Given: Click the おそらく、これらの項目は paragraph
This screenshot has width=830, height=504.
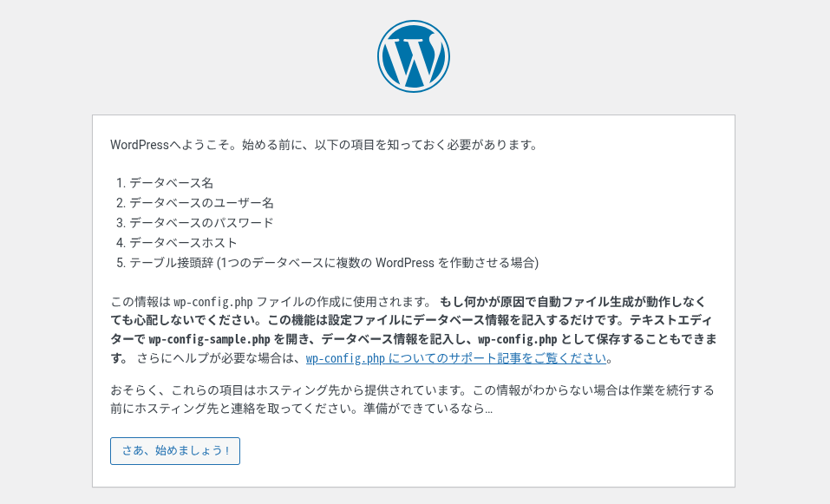Looking at the screenshot, I should click(x=412, y=400).
